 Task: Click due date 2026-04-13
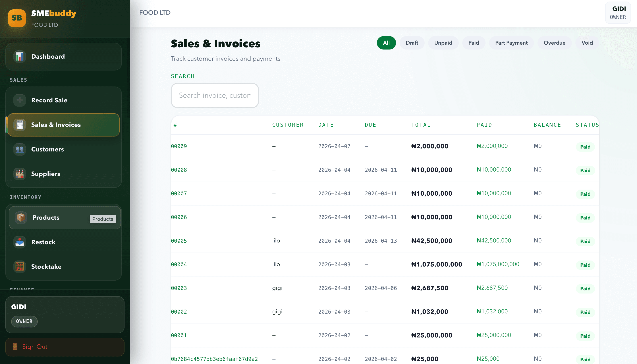[381, 241]
